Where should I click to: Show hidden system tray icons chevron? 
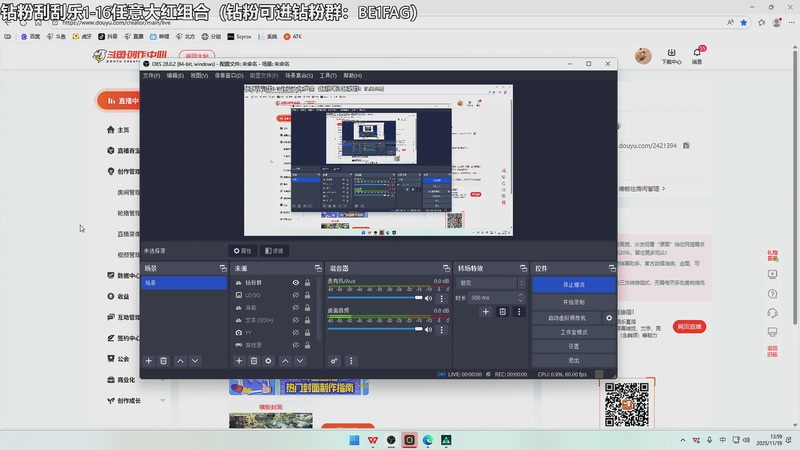tap(683, 440)
